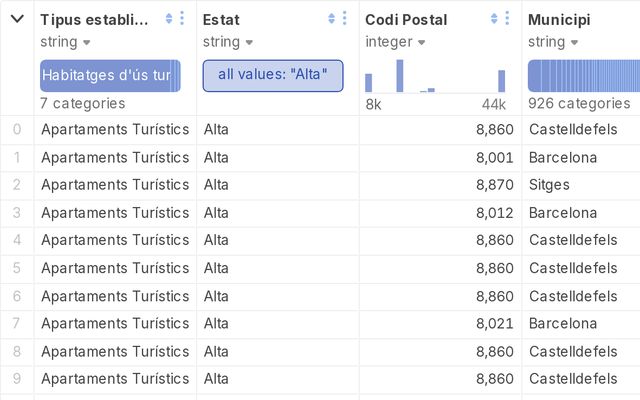Screen dimensions: 640x400
Task: Click the Habitatges d'ús tur category bar
Action: 110,76
